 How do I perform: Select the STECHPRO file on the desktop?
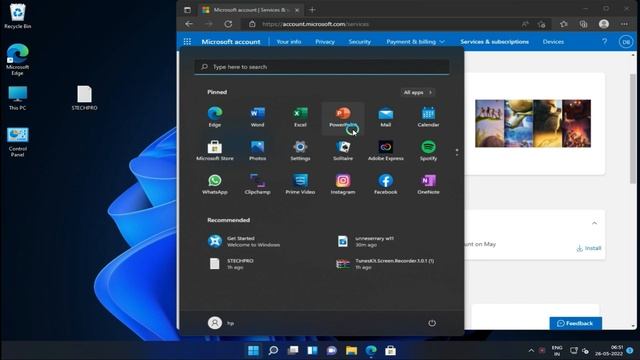84,98
